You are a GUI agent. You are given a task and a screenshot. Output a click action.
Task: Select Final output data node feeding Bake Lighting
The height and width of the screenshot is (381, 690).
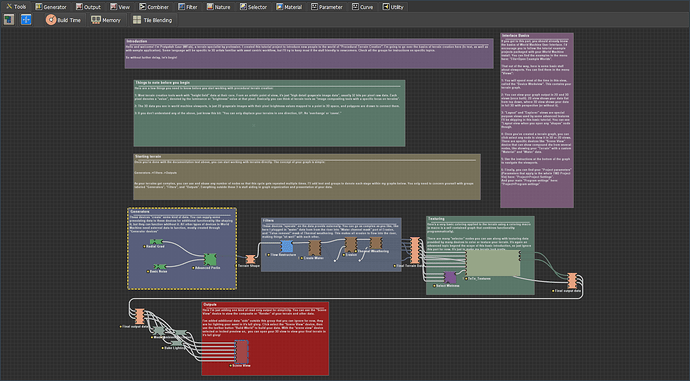coord(139,316)
